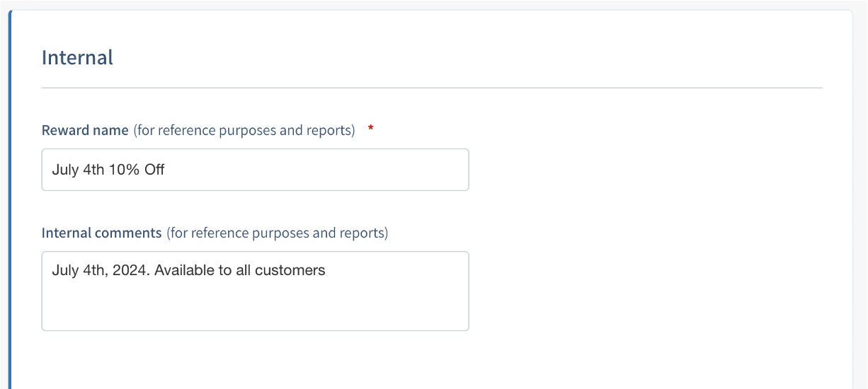Click the bold "Internal comments" label
868x389 pixels.
click(102, 233)
